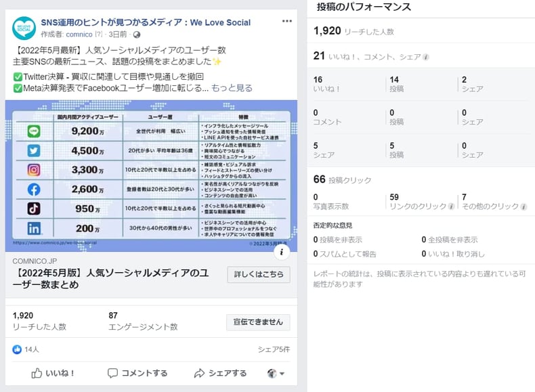Click the 宣伝できません button
This screenshot has height=392, width=535.
(x=258, y=322)
